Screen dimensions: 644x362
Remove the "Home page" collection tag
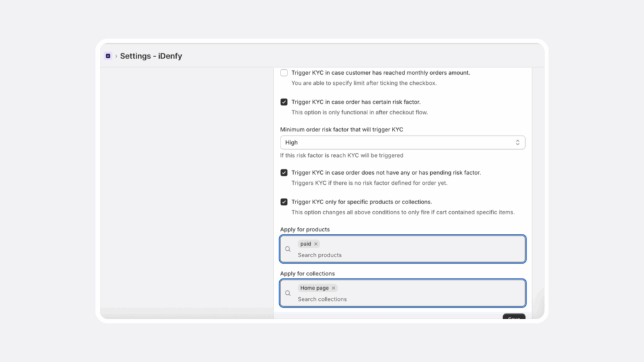point(333,288)
